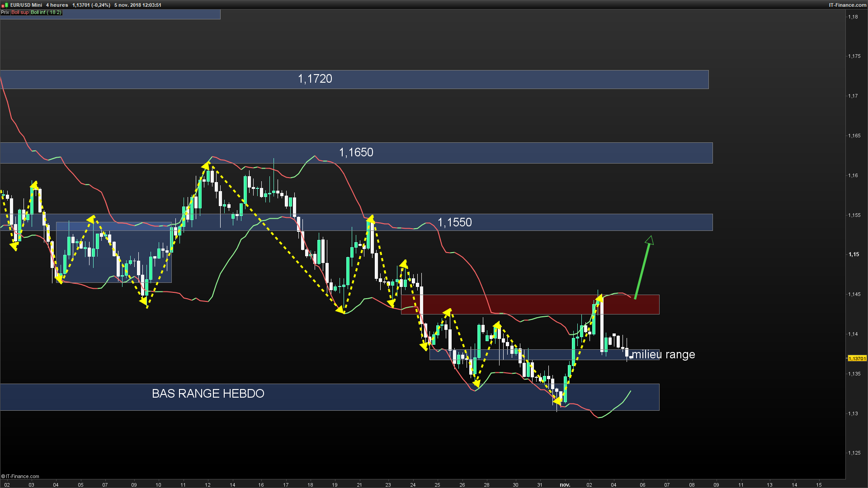Select the 1,1650 resistance zone rectangle

click(x=356, y=153)
